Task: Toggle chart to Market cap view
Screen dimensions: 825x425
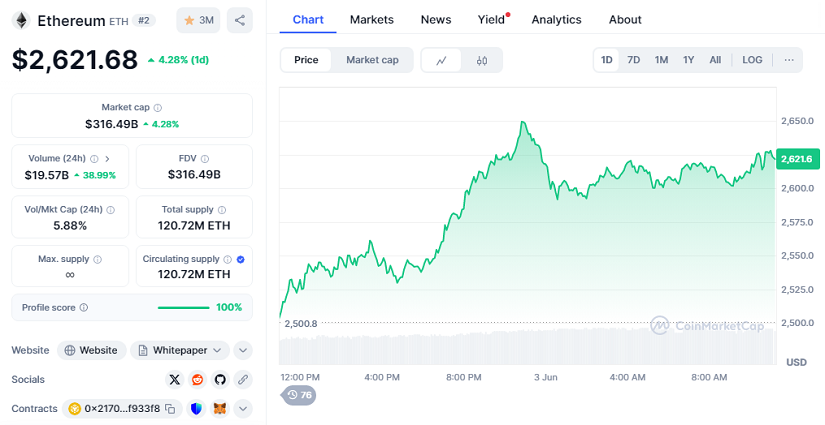Action: [372, 60]
